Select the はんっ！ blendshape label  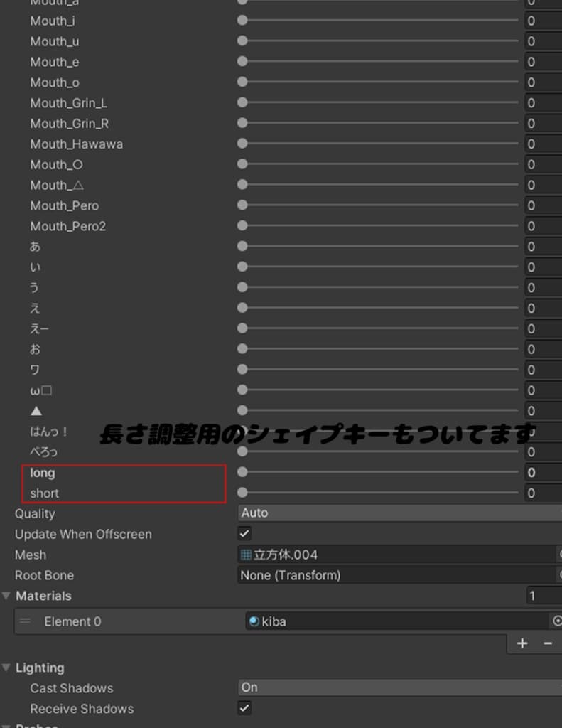[49, 432]
